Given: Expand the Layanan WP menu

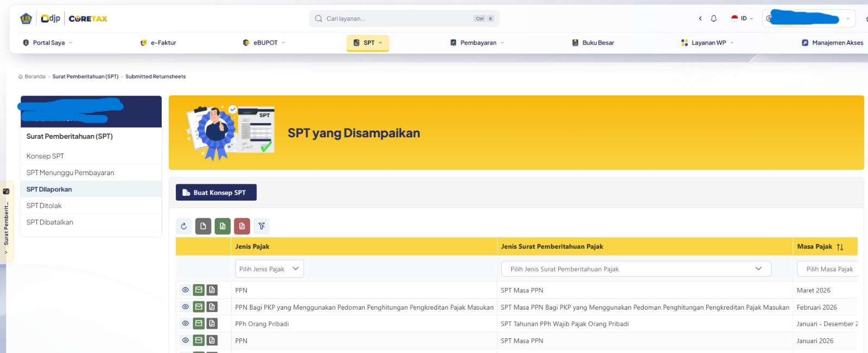Looking at the screenshot, I should tap(707, 43).
